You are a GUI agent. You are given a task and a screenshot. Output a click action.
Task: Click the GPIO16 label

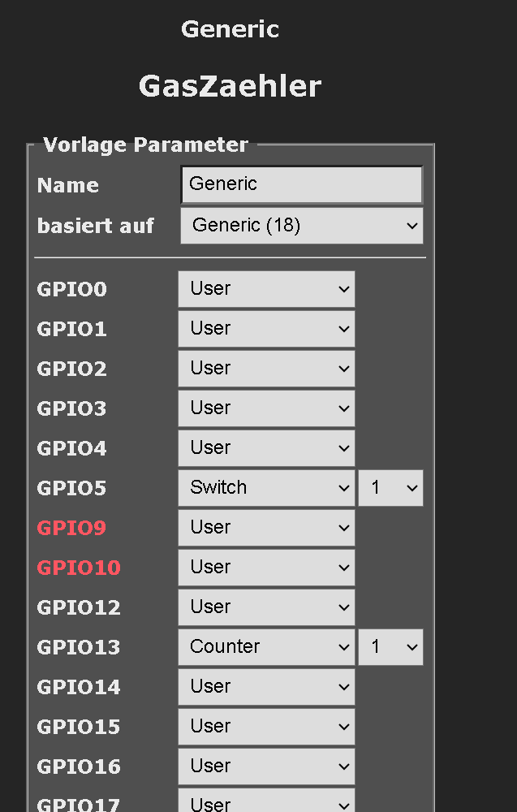(x=79, y=767)
